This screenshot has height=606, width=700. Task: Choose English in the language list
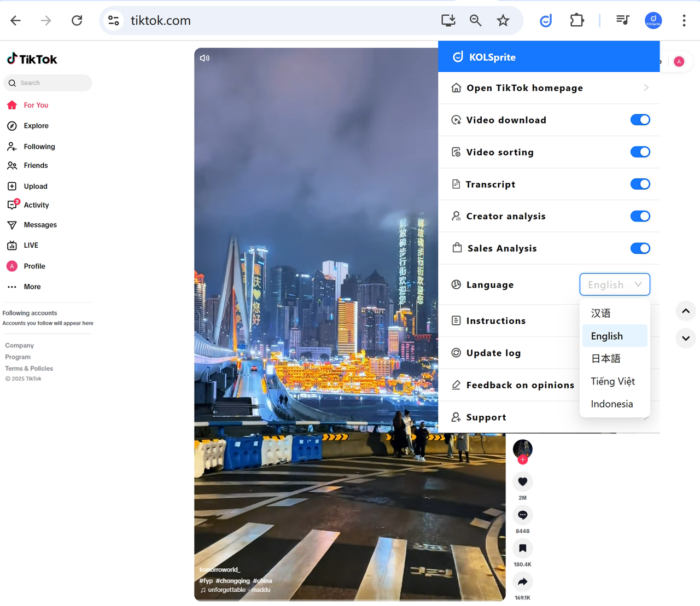(x=615, y=336)
